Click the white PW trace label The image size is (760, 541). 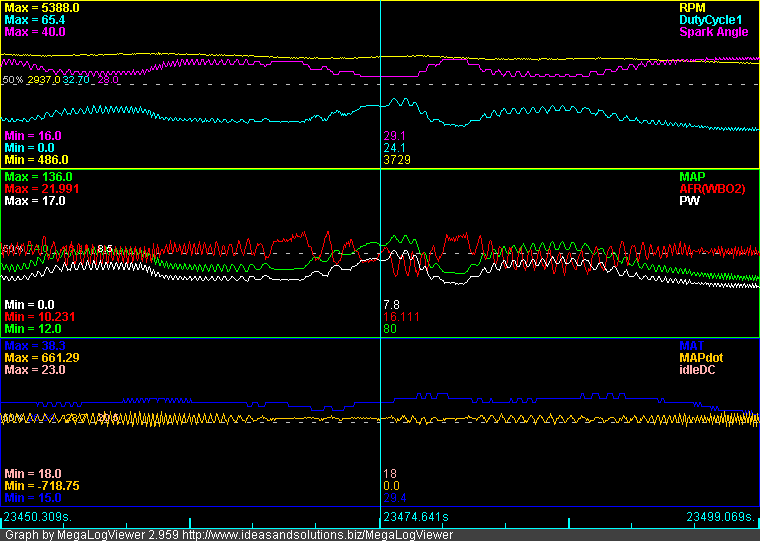[690, 201]
